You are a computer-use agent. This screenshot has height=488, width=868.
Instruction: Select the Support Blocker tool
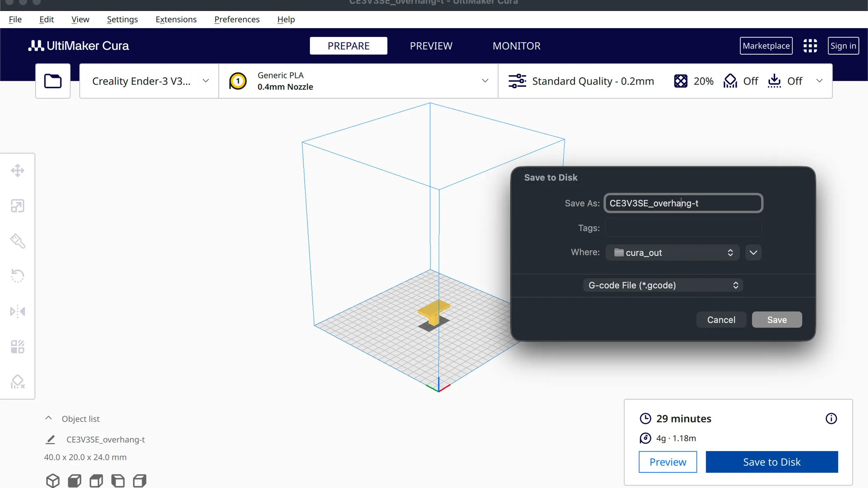(x=17, y=382)
